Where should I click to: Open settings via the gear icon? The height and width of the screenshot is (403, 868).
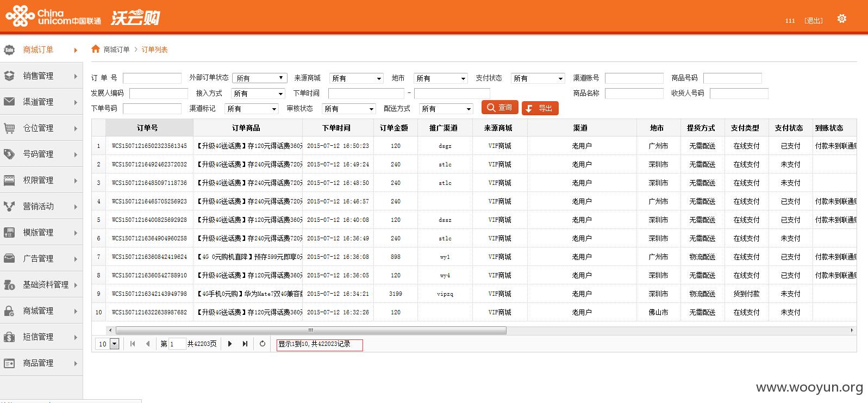[842, 19]
